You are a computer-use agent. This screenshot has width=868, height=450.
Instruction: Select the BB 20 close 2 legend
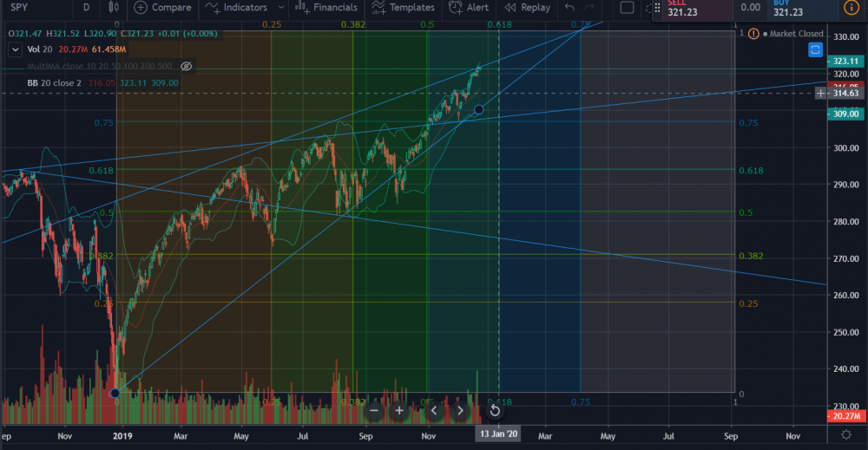54,83
